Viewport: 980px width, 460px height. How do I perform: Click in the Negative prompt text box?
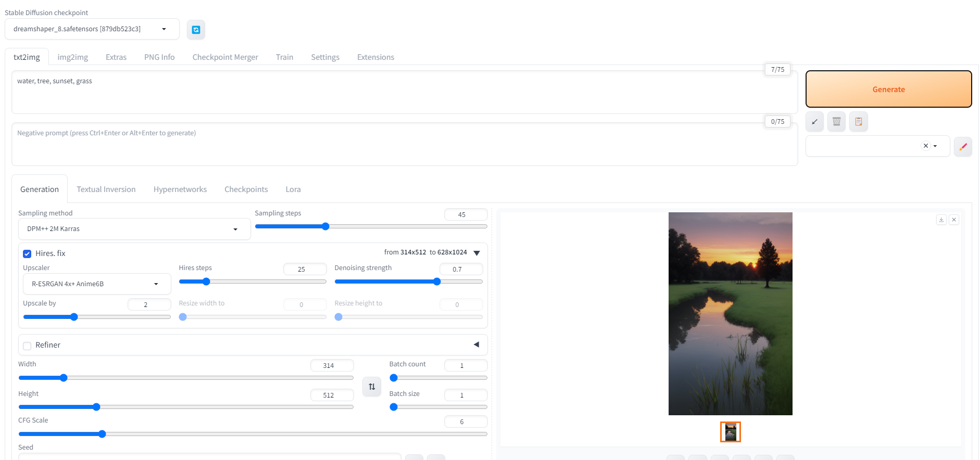pos(405,144)
